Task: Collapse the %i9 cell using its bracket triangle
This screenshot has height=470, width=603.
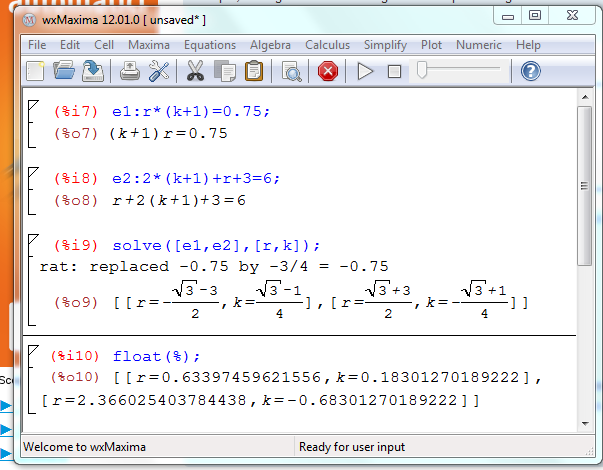Action: pyautogui.click(x=33, y=238)
